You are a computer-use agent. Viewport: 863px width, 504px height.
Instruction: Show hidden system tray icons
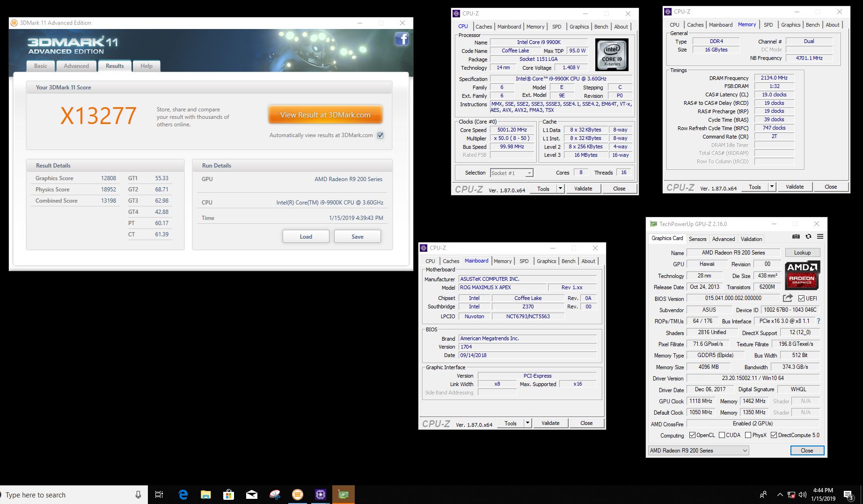click(x=780, y=495)
